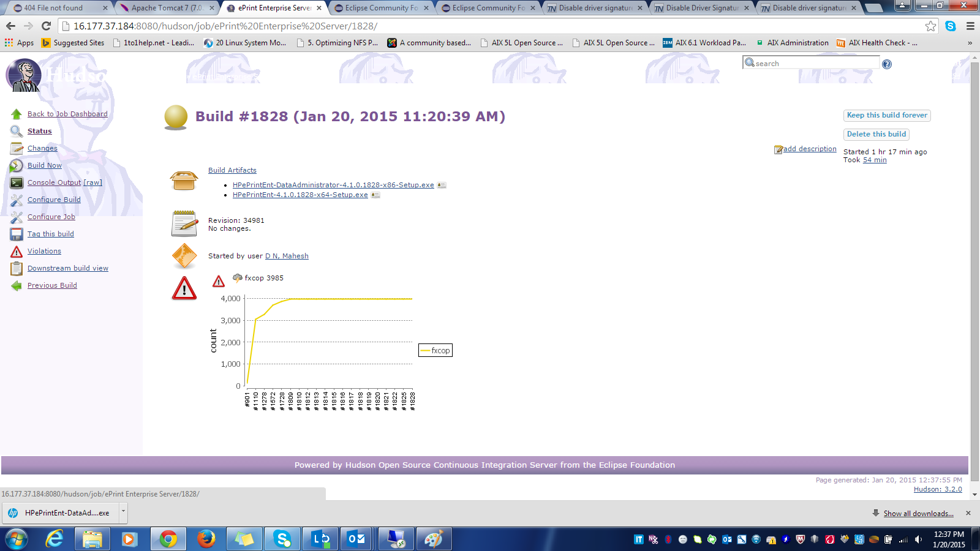Reload the page with the browser refresh icon
The height and width of the screenshot is (551, 980).
point(46,26)
